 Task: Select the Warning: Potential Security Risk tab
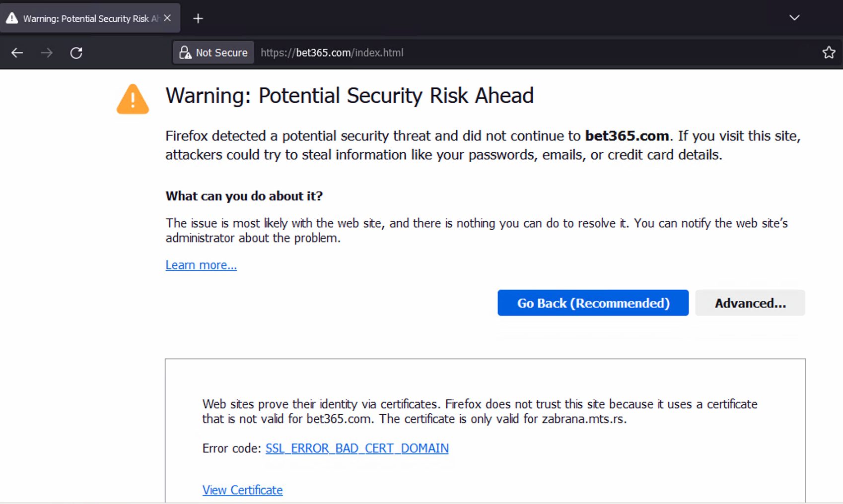(x=90, y=18)
